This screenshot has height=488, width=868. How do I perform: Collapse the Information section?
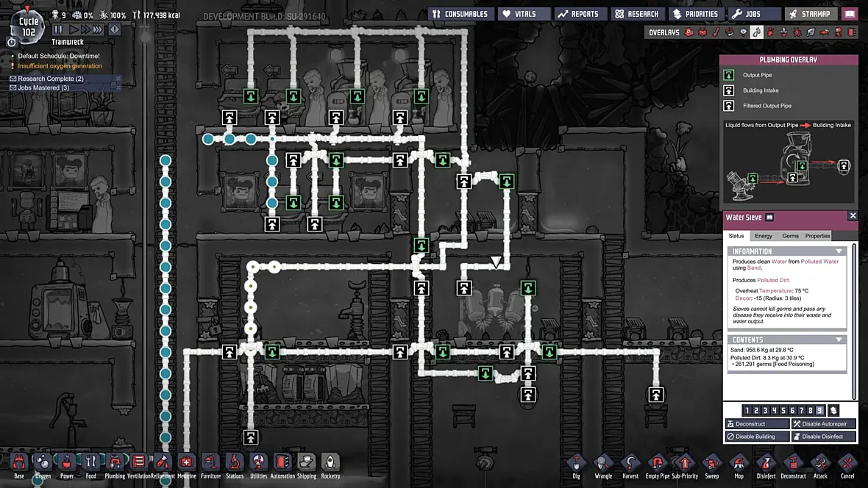839,251
